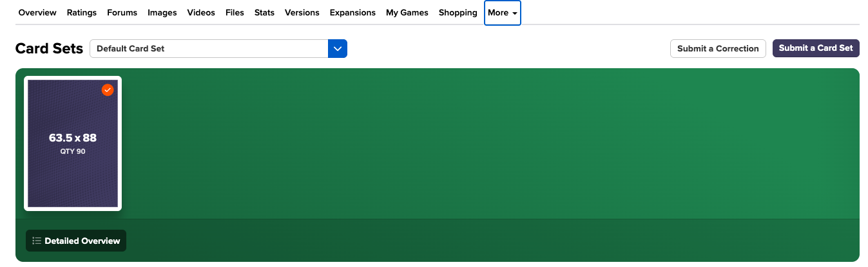Open the Detailed Overview list
This screenshot has height=267, width=868.
tap(76, 241)
